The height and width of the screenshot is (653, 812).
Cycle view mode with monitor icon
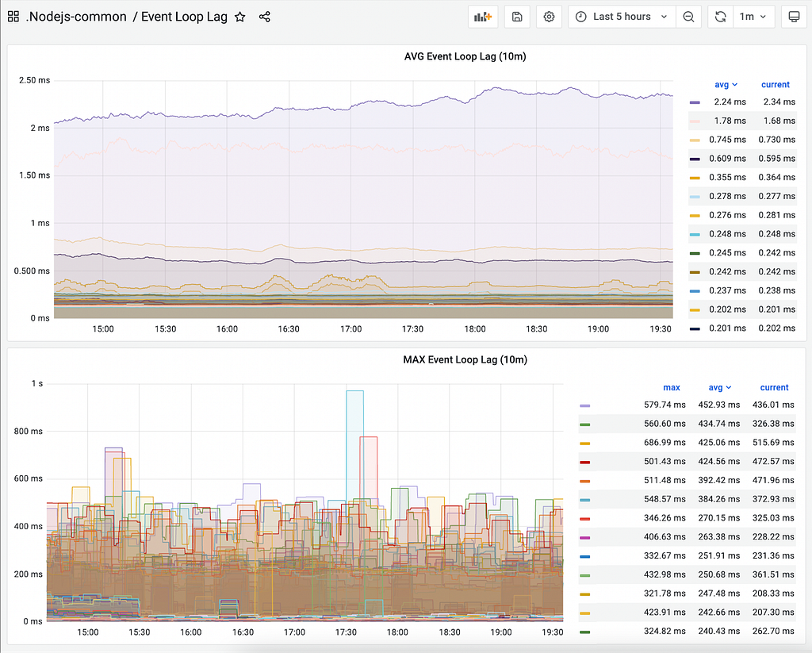[794, 17]
